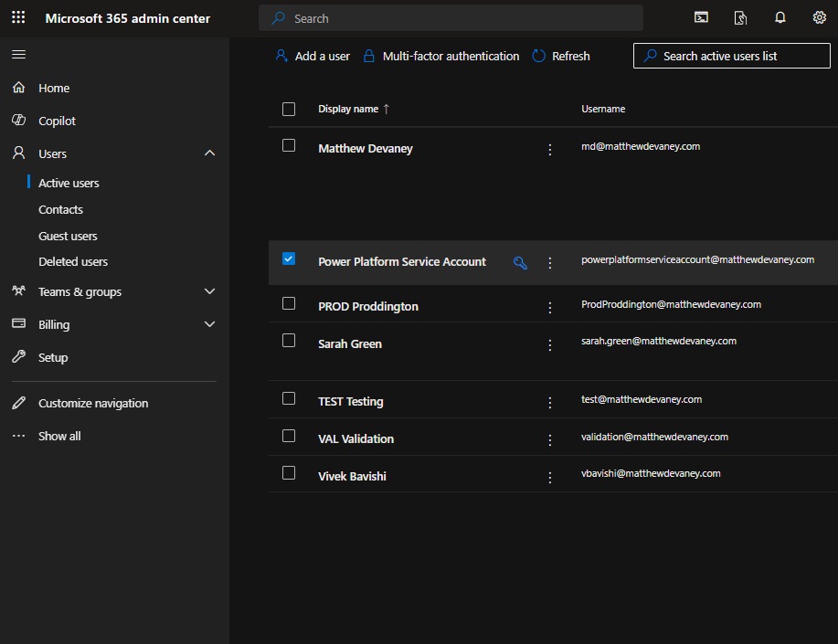Open more actions for VAL Validation
838x644 pixels.
[550, 440]
